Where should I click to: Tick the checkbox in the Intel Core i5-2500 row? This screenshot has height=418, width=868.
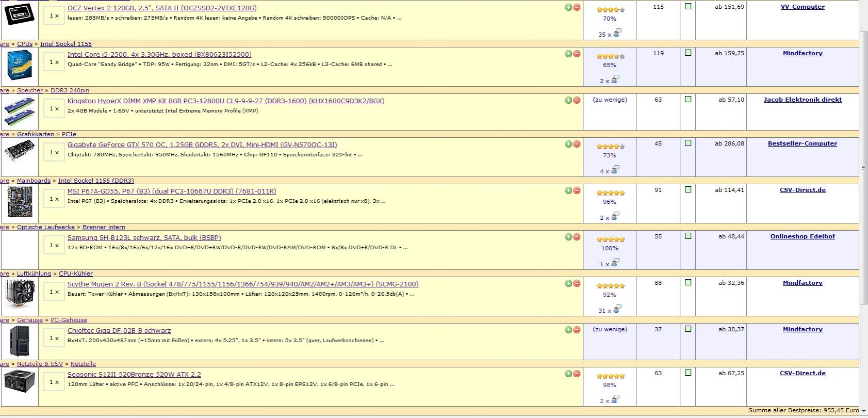pos(687,53)
